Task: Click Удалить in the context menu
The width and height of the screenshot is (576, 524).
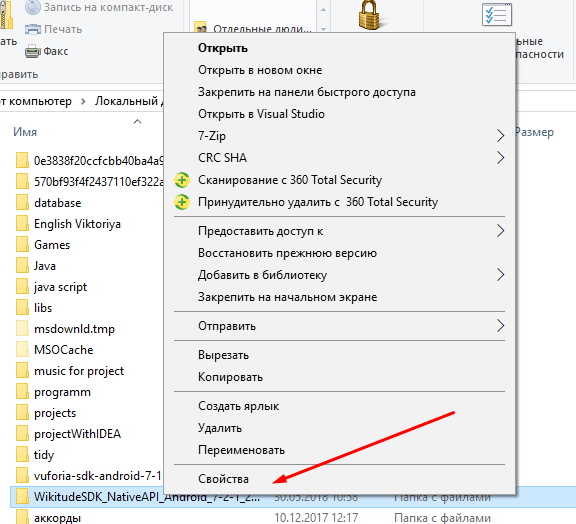Action: point(220,428)
